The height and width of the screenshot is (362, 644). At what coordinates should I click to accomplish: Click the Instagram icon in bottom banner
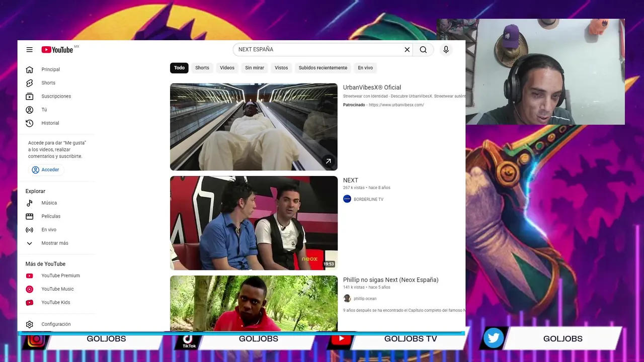[36, 339]
